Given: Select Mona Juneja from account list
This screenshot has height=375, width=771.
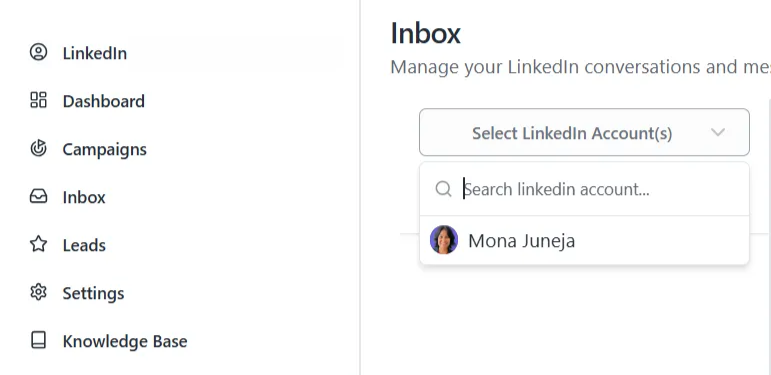Looking at the screenshot, I should coord(584,240).
